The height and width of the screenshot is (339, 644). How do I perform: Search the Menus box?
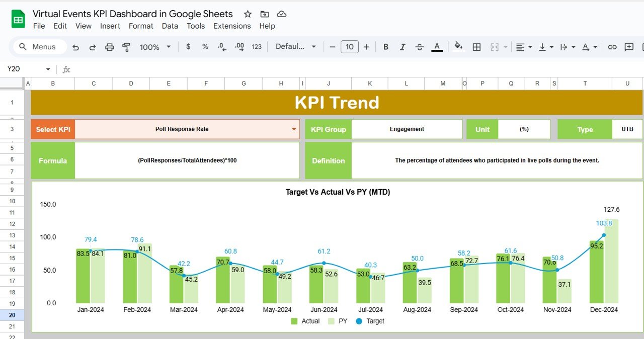pos(40,47)
